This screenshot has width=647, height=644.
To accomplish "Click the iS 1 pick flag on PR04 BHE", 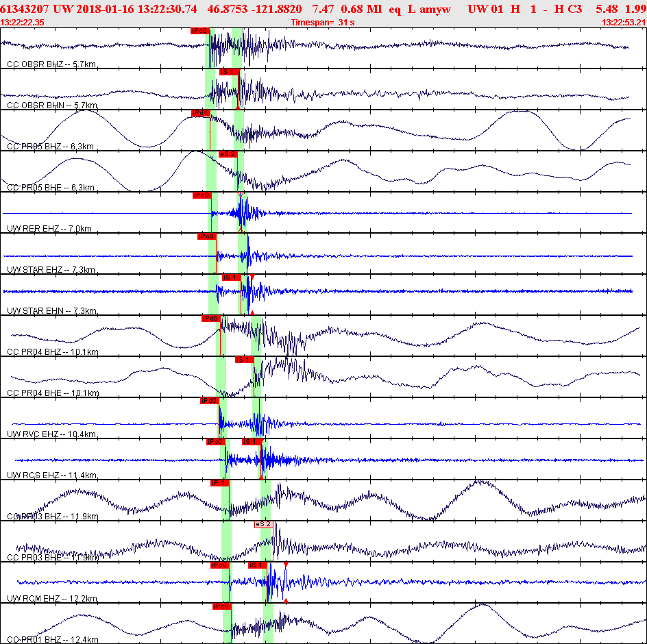I will 244,360.
